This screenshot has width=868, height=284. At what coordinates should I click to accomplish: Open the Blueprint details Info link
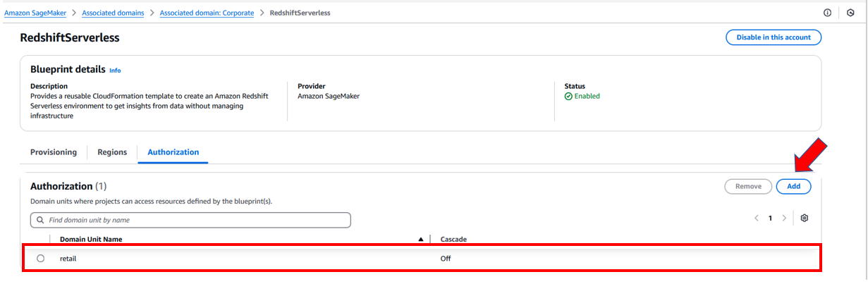115,70
